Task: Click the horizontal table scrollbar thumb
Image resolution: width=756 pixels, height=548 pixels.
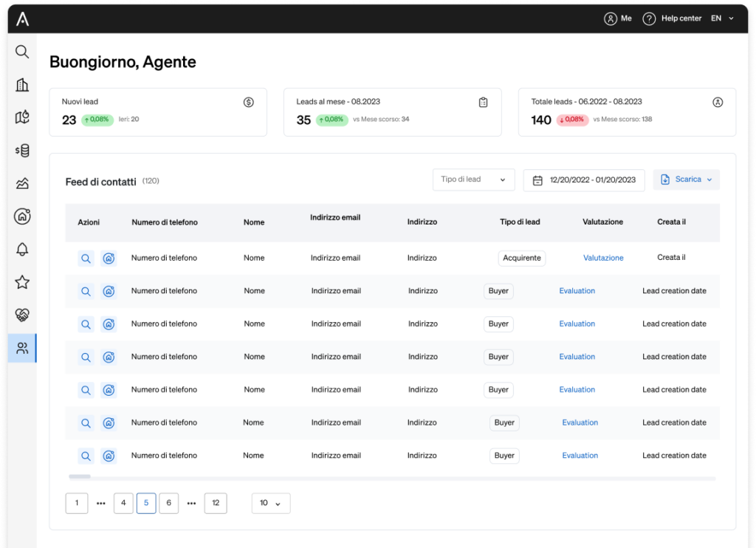Action: [80, 476]
